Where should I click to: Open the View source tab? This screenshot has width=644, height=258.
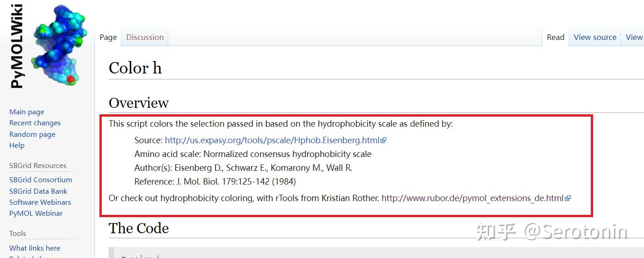(595, 37)
